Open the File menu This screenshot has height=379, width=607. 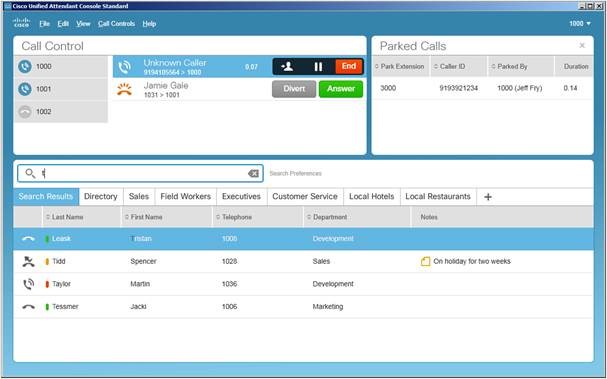coord(45,24)
